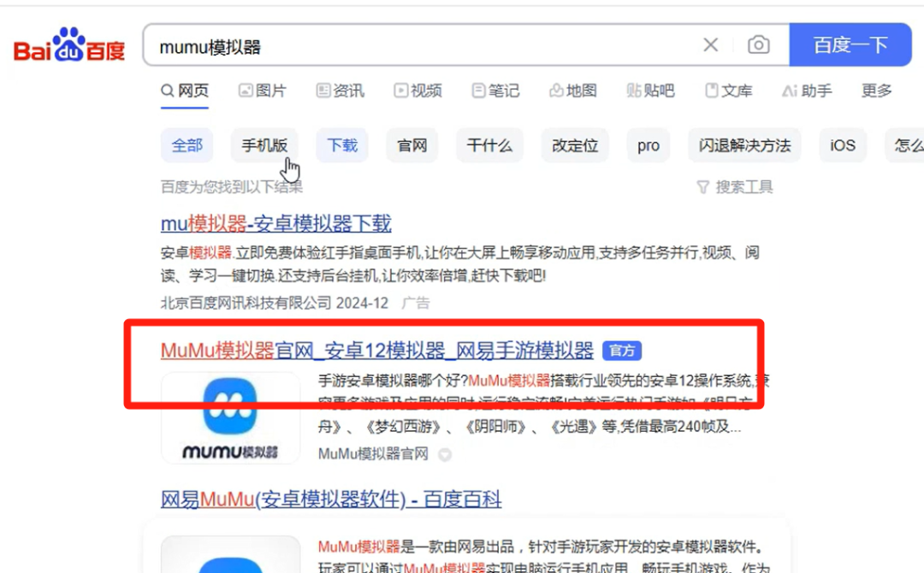Select the 网页 tab

click(x=185, y=91)
